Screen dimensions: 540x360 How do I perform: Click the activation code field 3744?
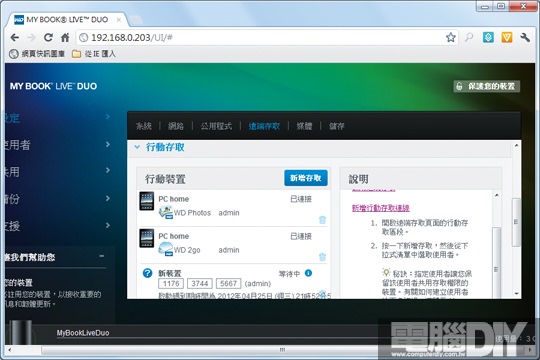(200, 284)
